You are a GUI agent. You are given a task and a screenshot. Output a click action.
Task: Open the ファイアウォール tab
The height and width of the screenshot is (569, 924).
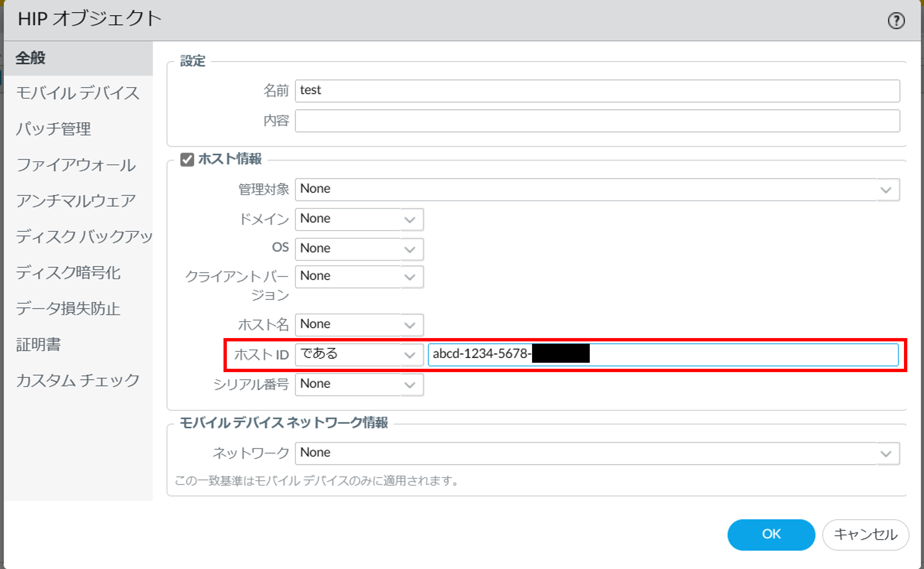(76, 165)
